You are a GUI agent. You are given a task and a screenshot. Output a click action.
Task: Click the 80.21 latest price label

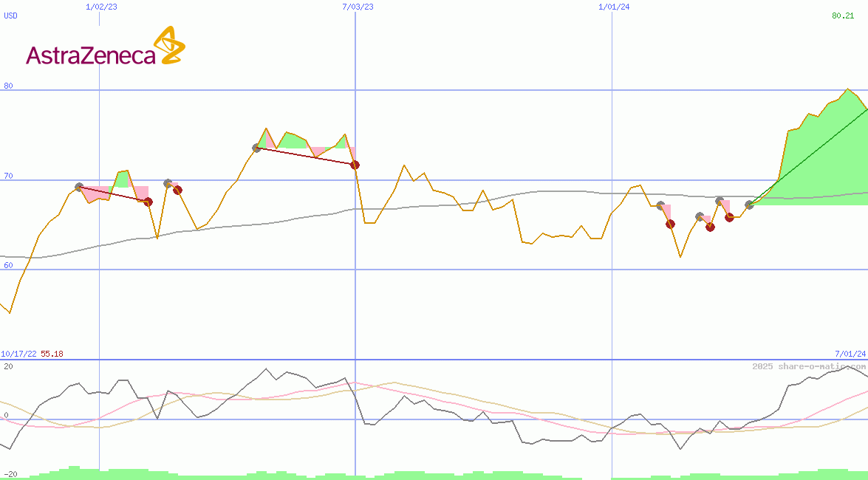pyautogui.click(x=842, y=15)
